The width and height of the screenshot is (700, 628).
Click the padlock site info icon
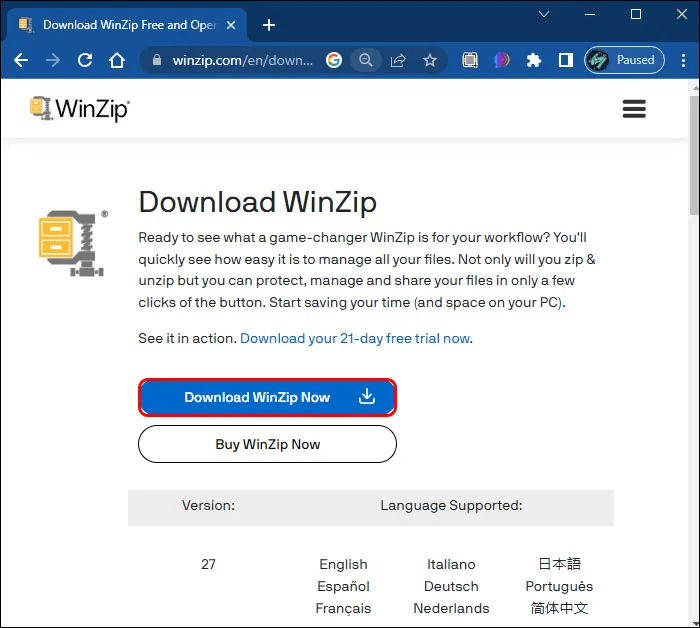157,60
